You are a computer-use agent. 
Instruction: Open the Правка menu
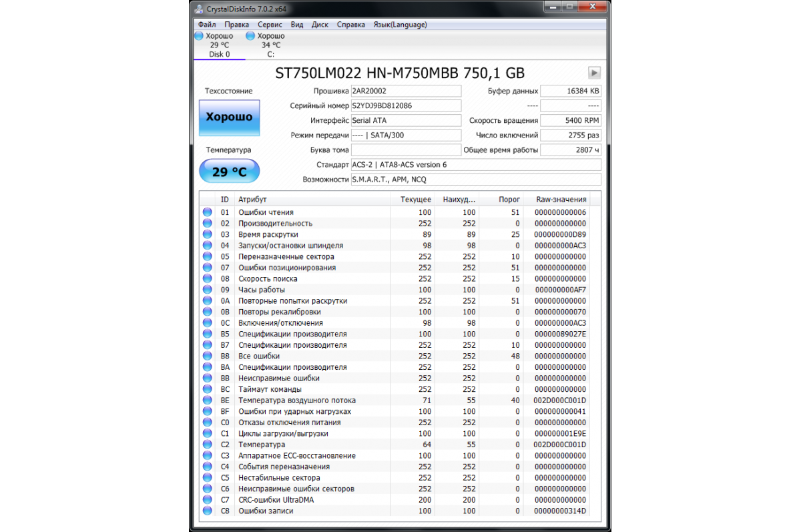point(236,25)
